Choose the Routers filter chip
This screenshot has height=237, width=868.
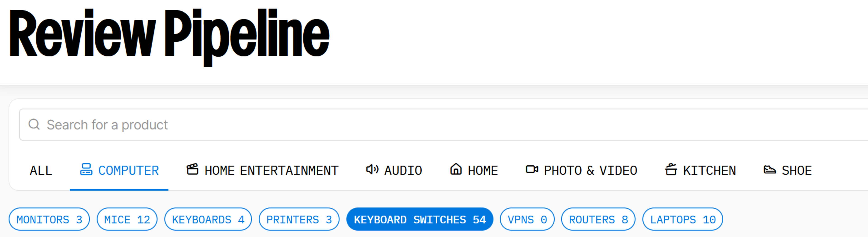[598, 219]
